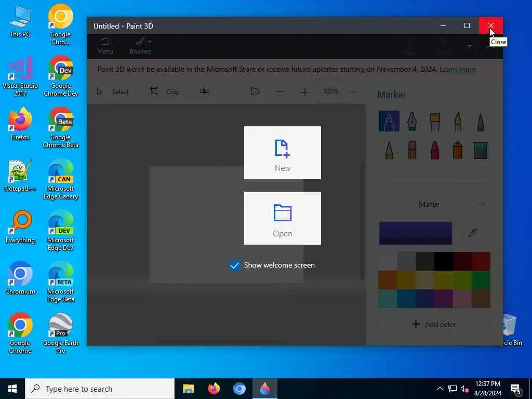Click the Microsoft Edge Canary desktop shortcut
This screenshot has height=399, width=532.
tap(61, 179)
